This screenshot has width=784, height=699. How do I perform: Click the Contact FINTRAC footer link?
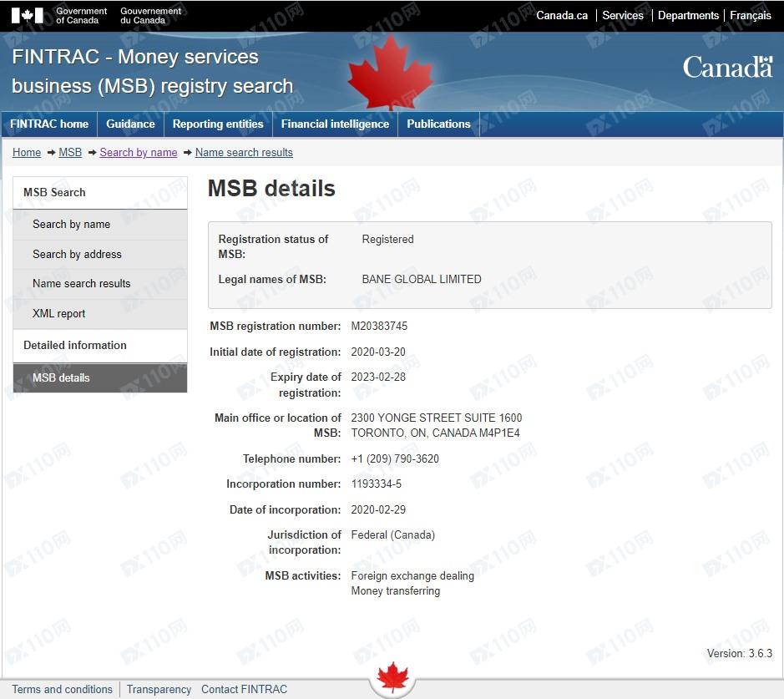point(244,690)
